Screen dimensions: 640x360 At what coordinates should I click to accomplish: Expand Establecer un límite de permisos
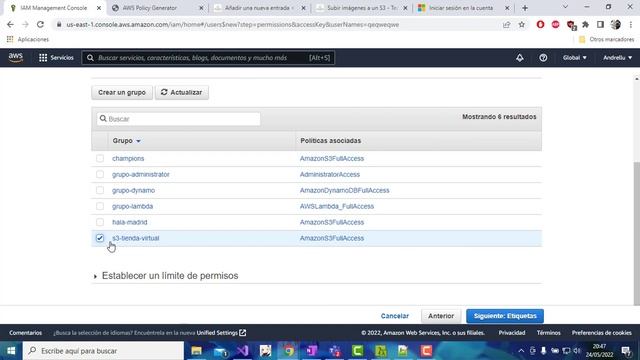pyautogui.click(x=166, y=276)
